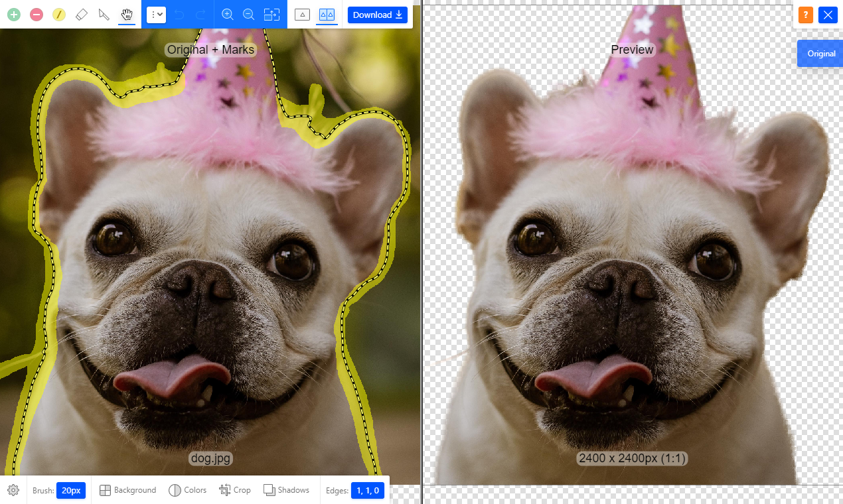Pick the yellow marker brush tool

(x=58, y=14)
